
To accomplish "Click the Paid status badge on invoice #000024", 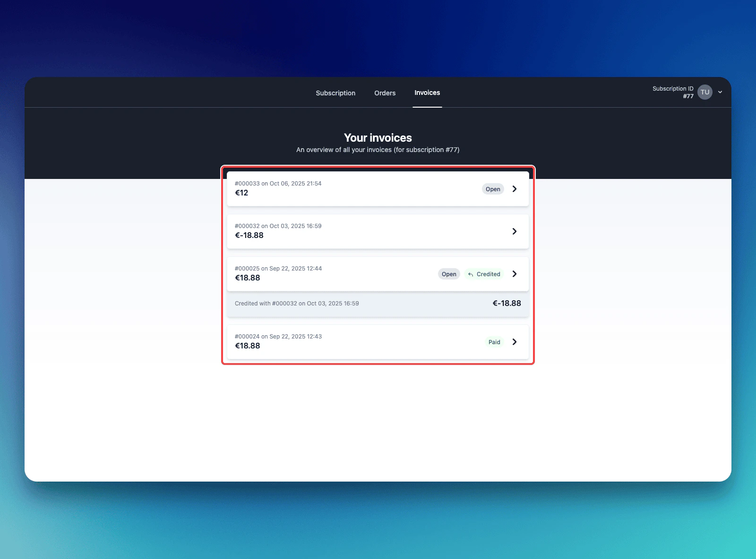I will 494,341.
